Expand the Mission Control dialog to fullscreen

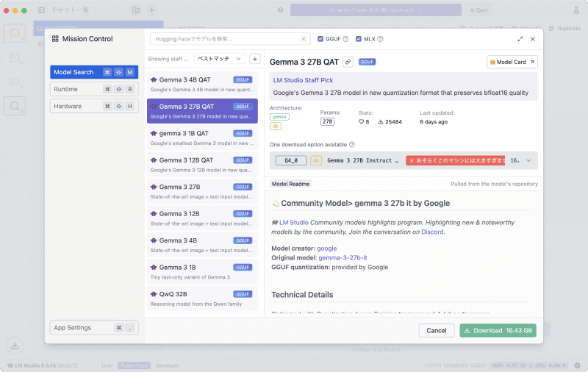[520, 39]
